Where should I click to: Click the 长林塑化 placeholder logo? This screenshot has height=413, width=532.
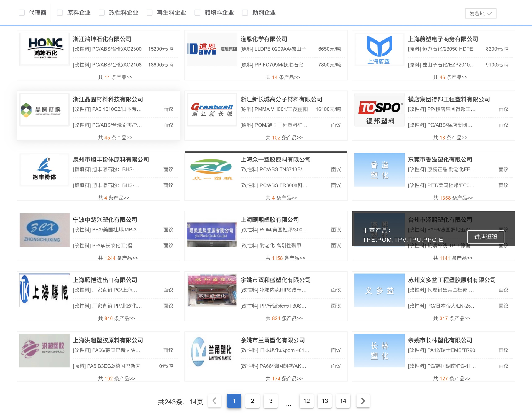[x=379, y=350]
